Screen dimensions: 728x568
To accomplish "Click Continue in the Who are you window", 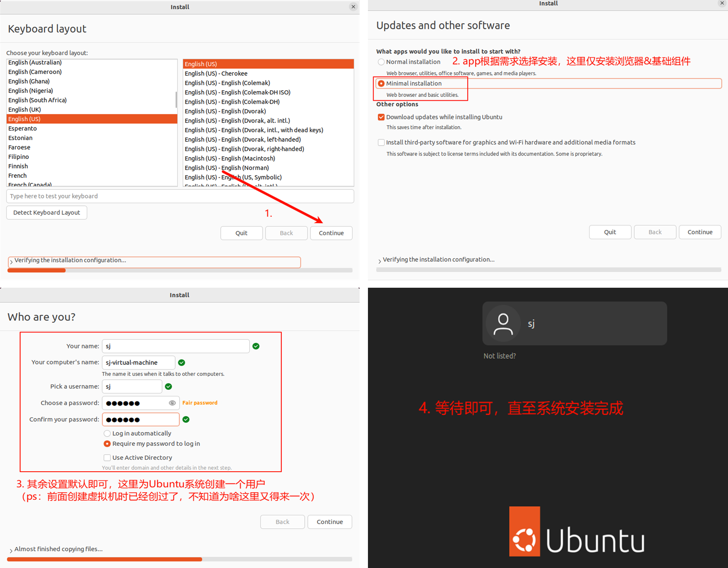I will click(330, 522).
